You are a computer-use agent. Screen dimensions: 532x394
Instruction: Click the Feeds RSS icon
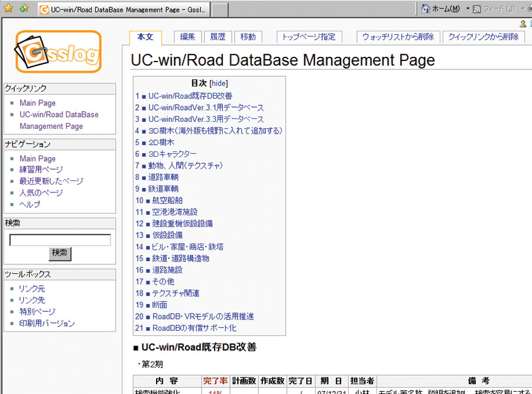(x=476, y=9)
